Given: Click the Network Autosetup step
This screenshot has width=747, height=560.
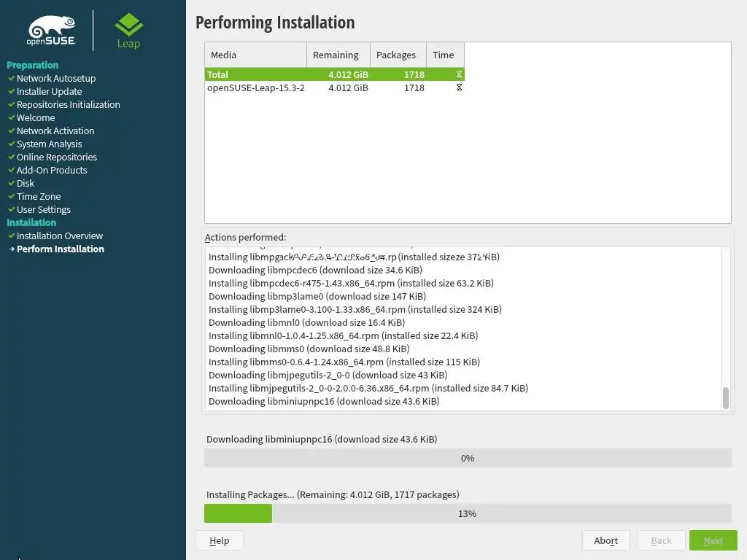Looking at the screenshot, I should [56, 78].
